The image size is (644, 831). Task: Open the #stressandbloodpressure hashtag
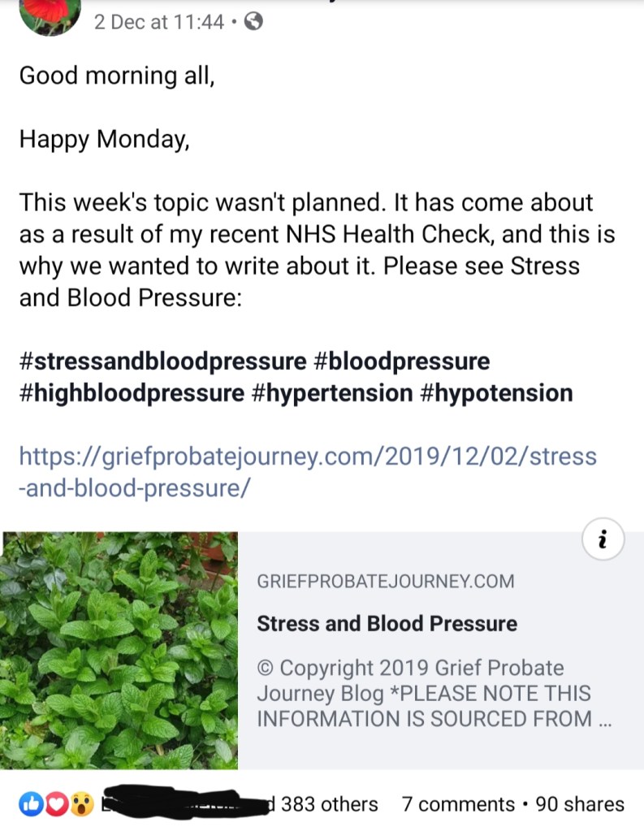click(163, 361)
